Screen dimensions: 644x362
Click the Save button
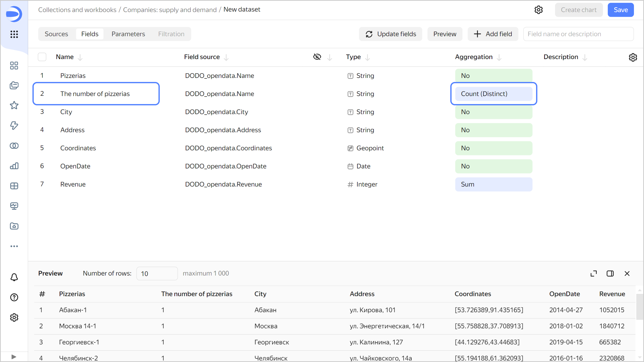click(x=621, y=10)
